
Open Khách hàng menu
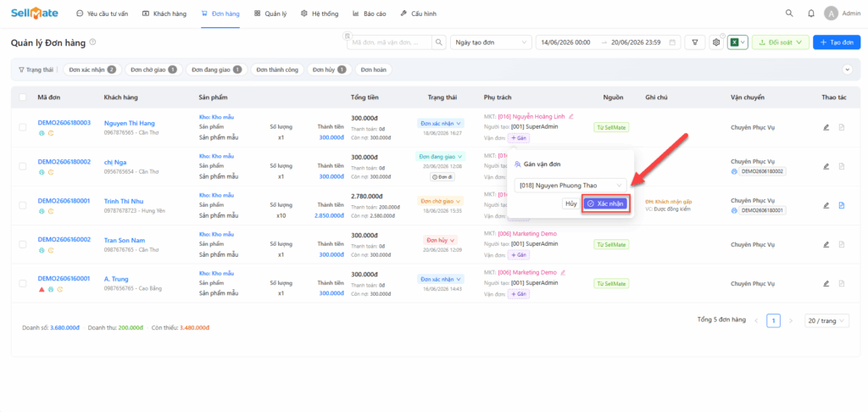(x=164, y=14)
